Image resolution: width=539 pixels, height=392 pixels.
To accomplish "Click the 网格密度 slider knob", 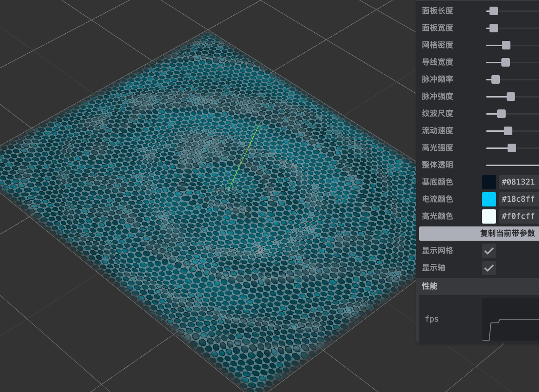I will coord(506,45).
